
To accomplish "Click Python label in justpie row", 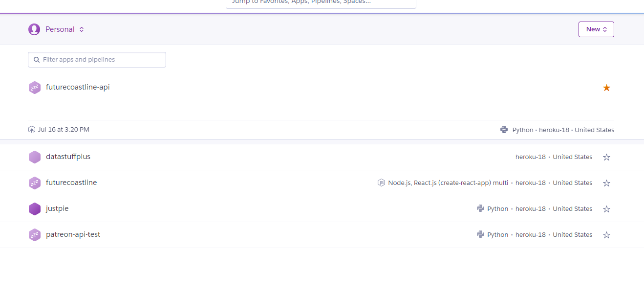I will click(x=498, y=209).
